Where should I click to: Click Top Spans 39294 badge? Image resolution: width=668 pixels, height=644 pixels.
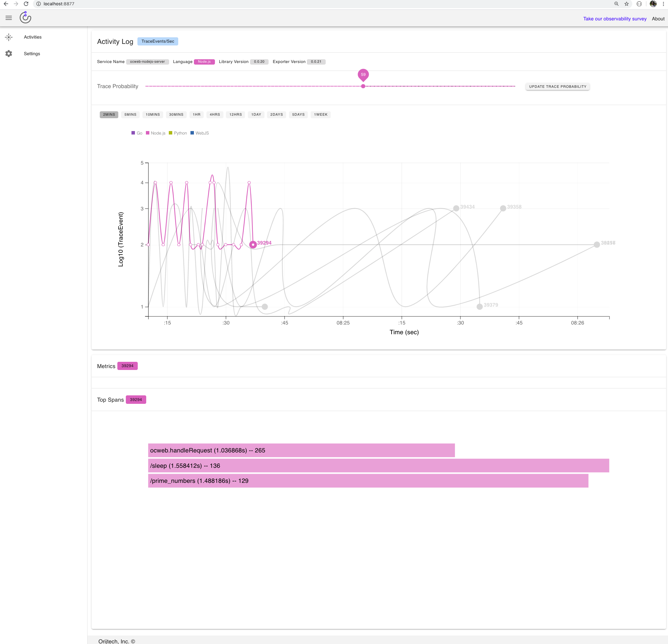coord(136,399)
